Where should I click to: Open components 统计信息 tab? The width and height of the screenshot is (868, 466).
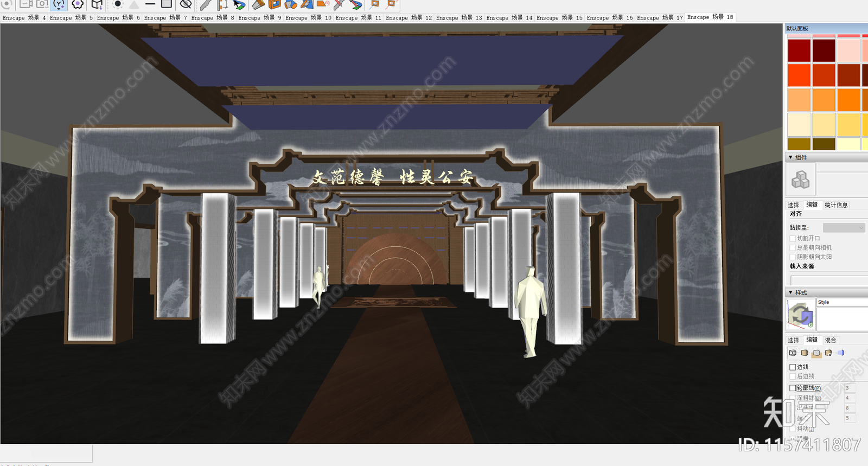836,205
